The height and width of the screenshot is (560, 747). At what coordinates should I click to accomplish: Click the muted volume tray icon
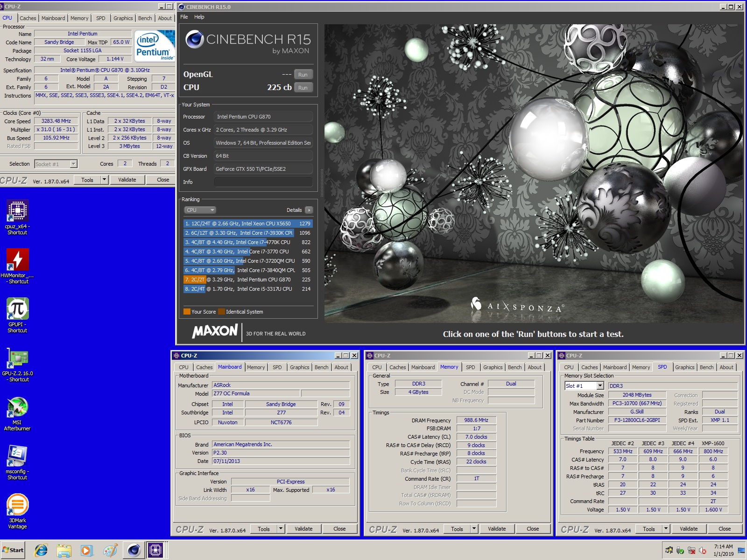click(x=703, y=551)
